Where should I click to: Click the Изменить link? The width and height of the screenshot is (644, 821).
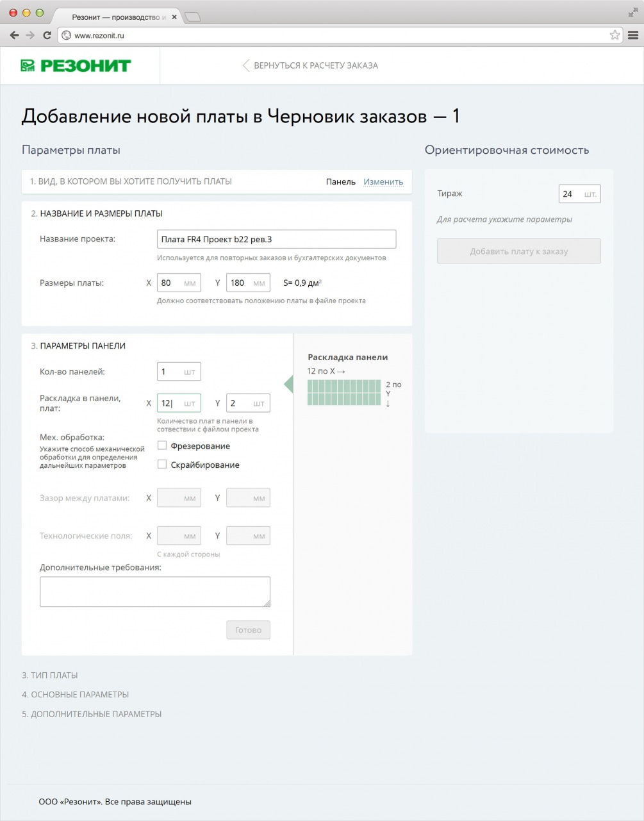click(383, 181)
